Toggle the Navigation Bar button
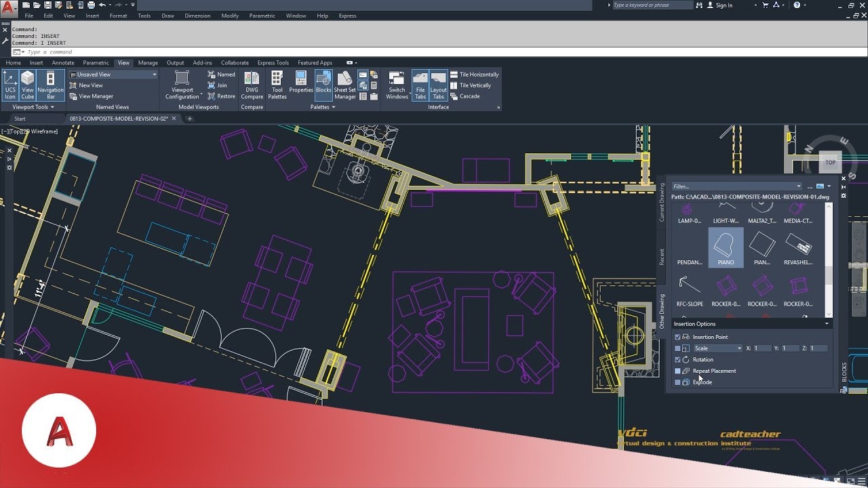 50,85
